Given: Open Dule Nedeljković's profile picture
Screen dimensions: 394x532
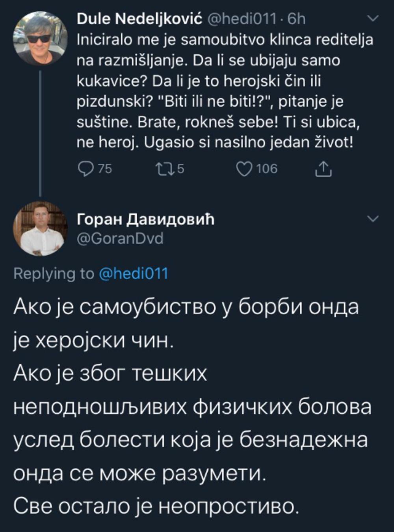Looking at the screenshot, I should pyautogui.click(x=40, y=38).
